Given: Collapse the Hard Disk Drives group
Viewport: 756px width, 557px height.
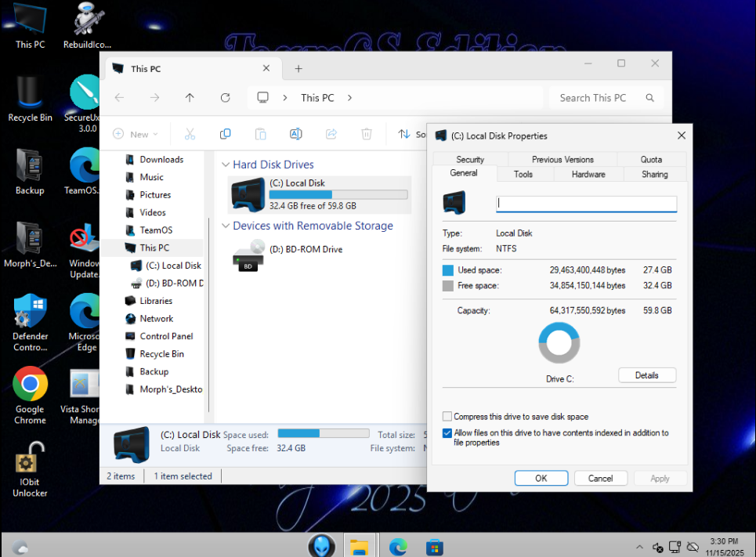Looking at the screenshot, I should tap(226, 165).
